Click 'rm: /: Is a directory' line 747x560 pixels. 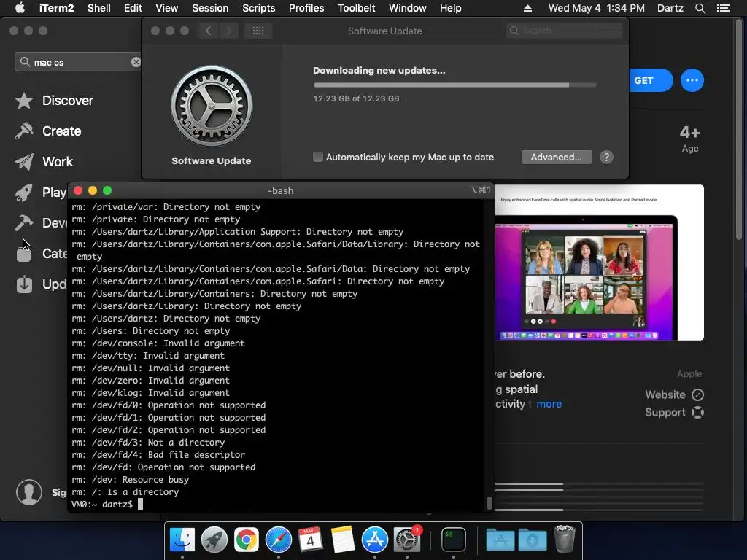[125, 492]
